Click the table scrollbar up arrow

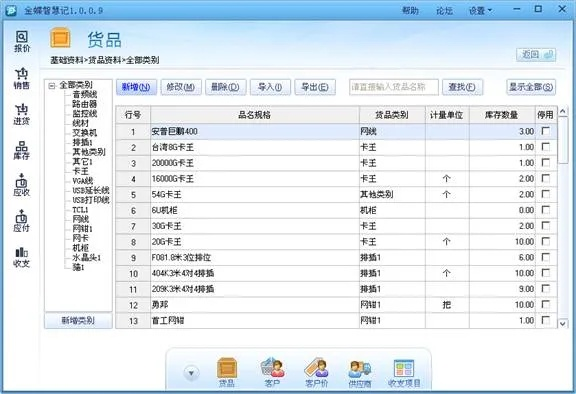tap(562, 111)
